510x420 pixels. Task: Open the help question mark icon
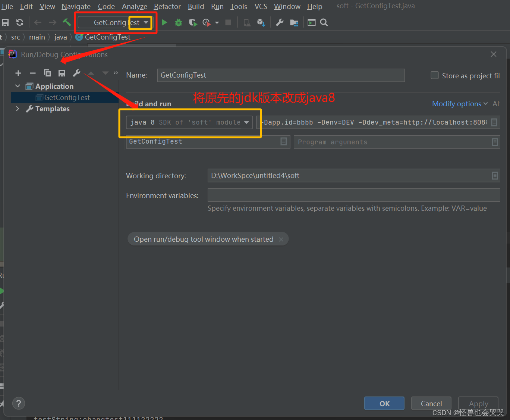[x=18, y=403]
